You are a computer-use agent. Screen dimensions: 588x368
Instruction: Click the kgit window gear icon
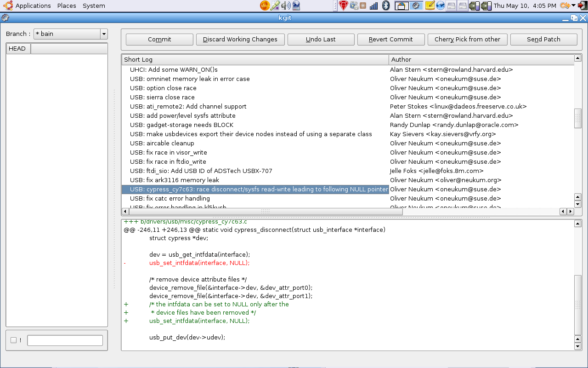tap(5, 18)
